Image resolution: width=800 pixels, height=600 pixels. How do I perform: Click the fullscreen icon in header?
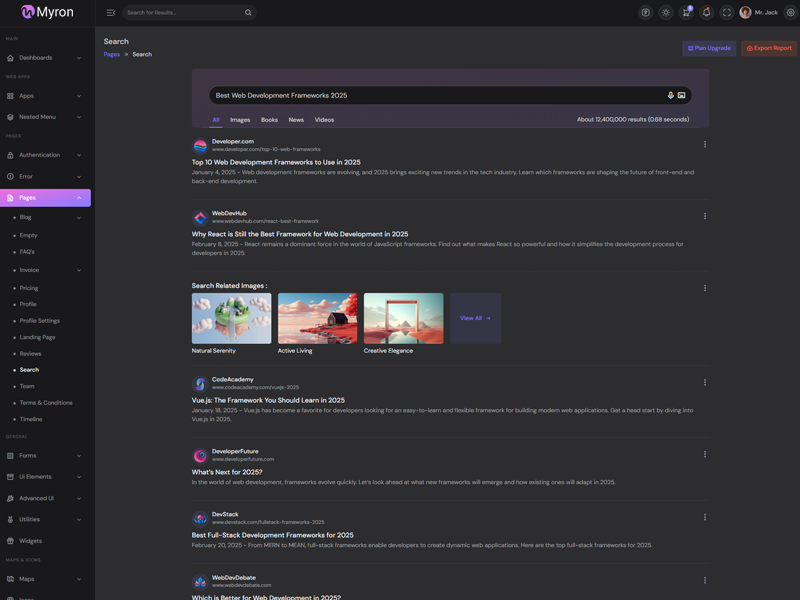click(x=727, y=13)
